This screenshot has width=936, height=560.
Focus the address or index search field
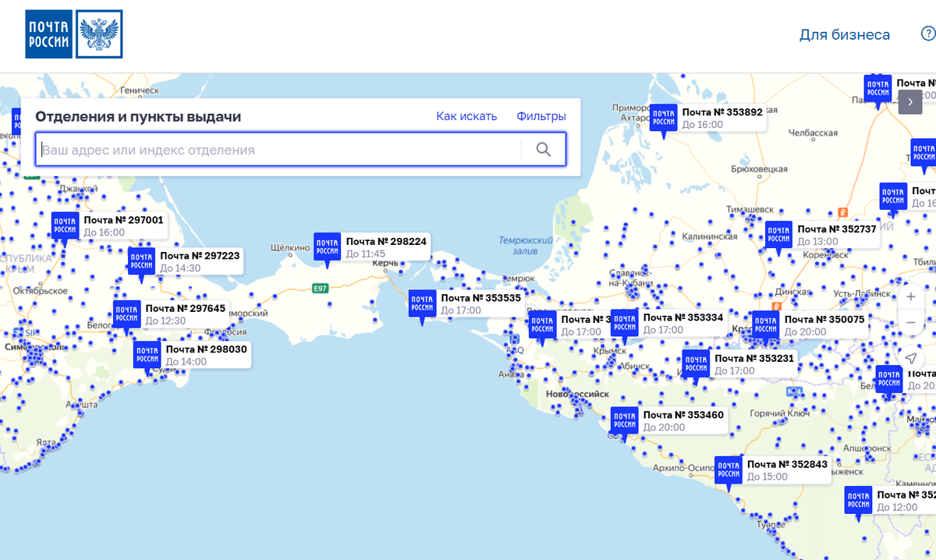click(278, 150)
